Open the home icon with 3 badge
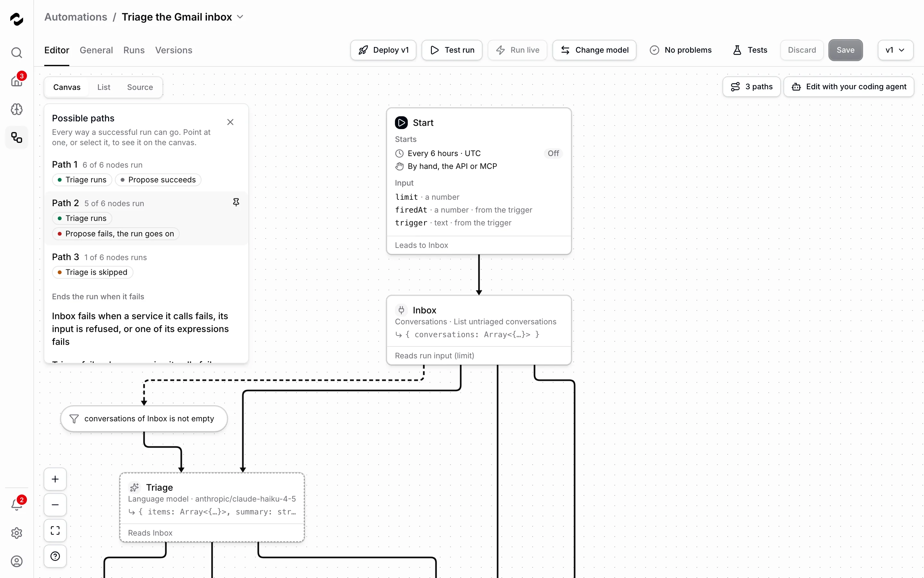The width and height of the screenshot is (924, 578). (16, 81)
